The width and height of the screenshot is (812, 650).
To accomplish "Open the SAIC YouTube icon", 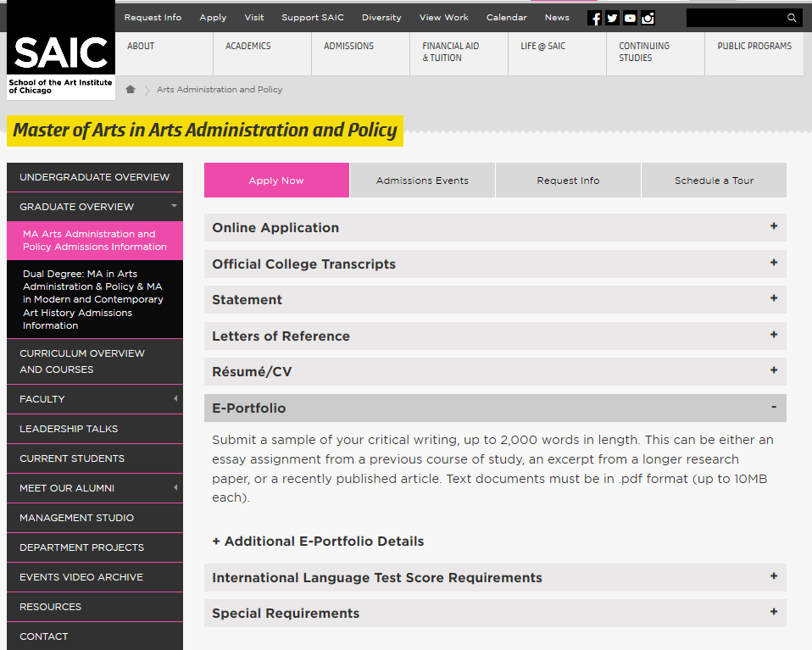I will click(x=630, y=18).
